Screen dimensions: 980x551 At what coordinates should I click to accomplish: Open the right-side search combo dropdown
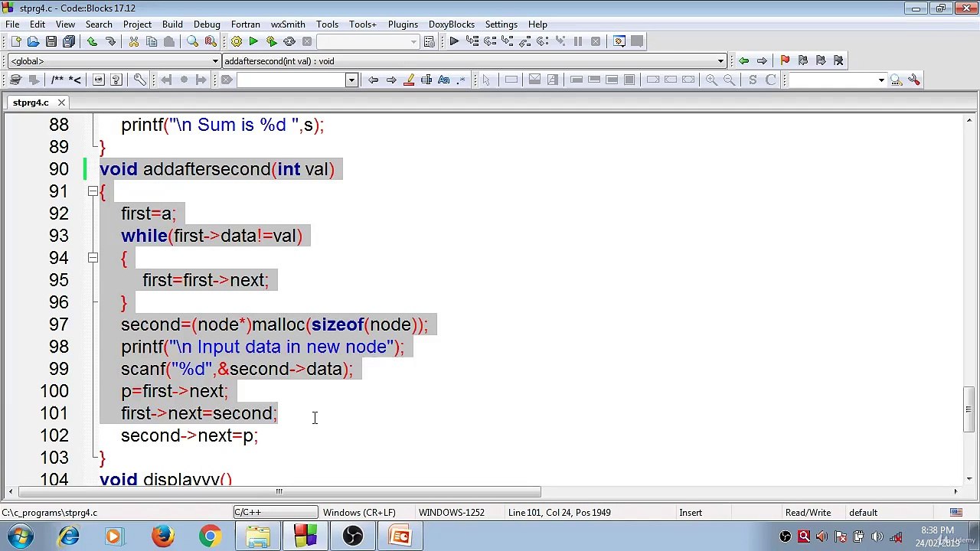pyautogui.click(x=881, y=80)
